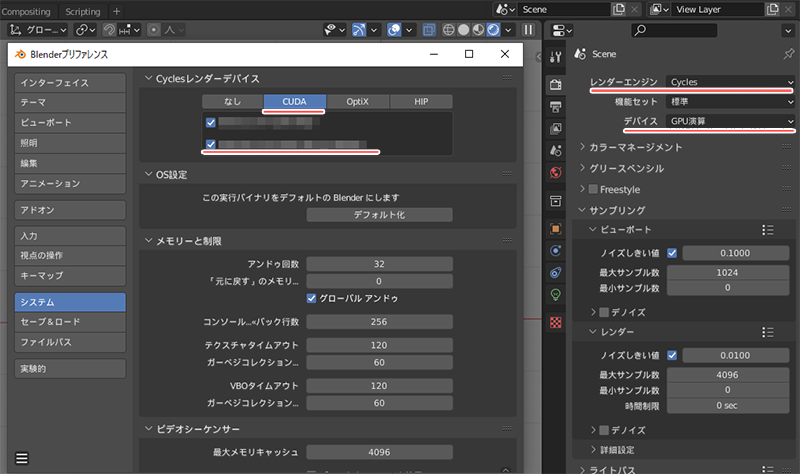Open the アドオン preferences section
This screenshot has width=800, height=474.
pos(70,210)
